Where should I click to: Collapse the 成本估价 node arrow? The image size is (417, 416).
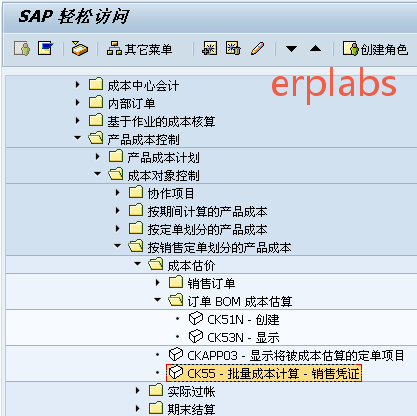(x=138, y=264)
